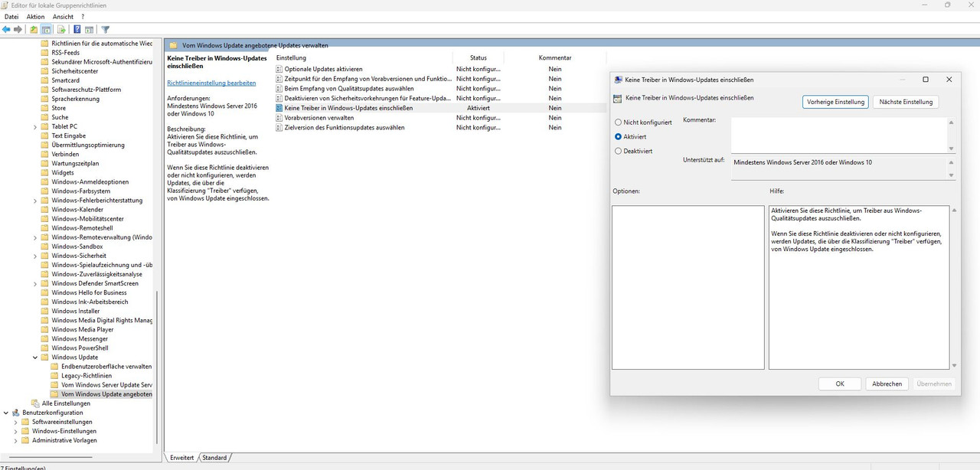Click the 'Richtlinieneinstellung bearbeiten' link

211,83
